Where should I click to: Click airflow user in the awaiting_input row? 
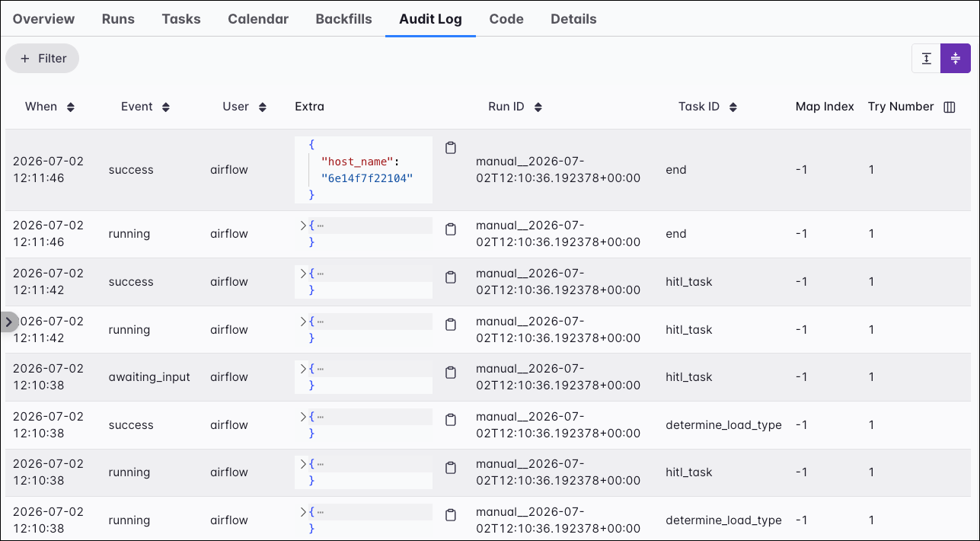tap(229, 377)
